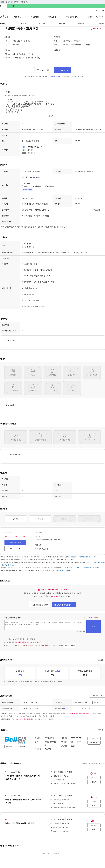Image resolution: width=105 pixels, height=868 pixels.
Task: Open the 채용정보 menu
Action: click(18, 17)
